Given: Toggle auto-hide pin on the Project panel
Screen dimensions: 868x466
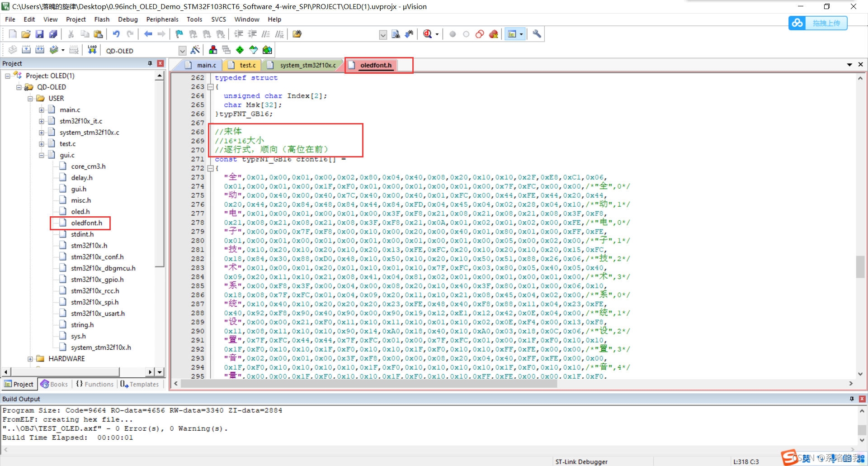Looking at the screenshot, I should click(150, 63).
